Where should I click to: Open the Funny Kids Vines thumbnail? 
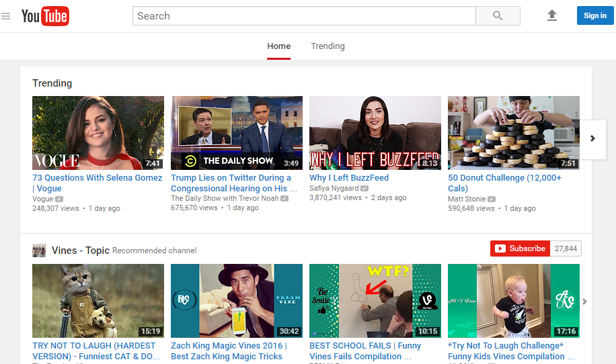(x=514, y=301)
